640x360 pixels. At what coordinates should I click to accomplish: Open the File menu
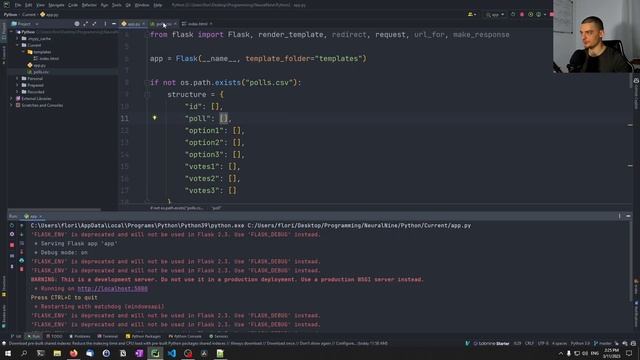[x=18, y=5]
